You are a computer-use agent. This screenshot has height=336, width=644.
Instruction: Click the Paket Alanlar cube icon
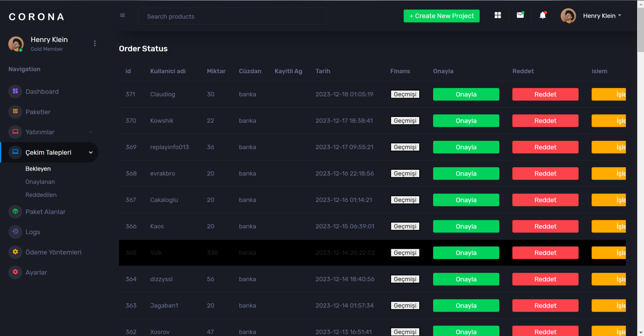(x=16, y=212)
